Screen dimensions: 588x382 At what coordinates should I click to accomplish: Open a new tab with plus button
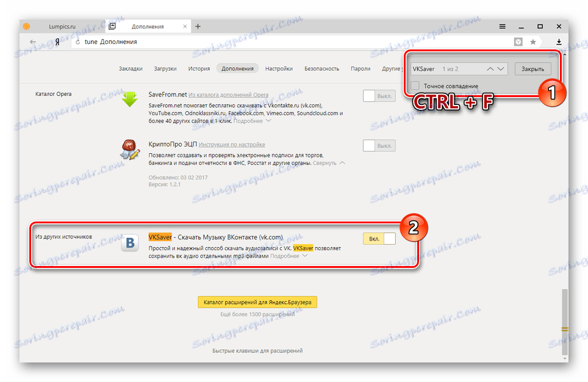198,26
